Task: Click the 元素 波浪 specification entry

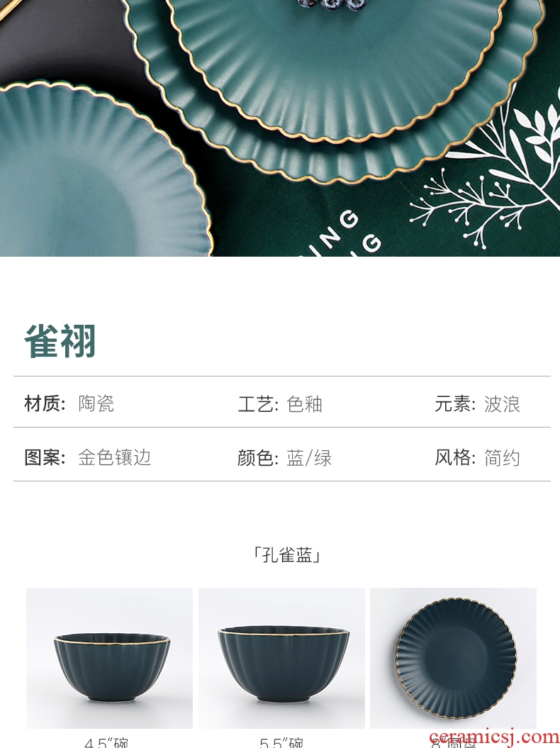Action: coord(477,404)
